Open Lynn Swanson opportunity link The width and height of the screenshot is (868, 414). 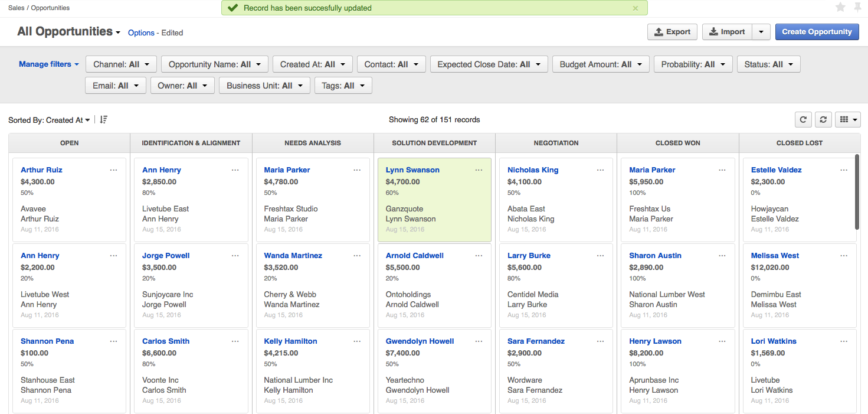(x=412, y=170)
